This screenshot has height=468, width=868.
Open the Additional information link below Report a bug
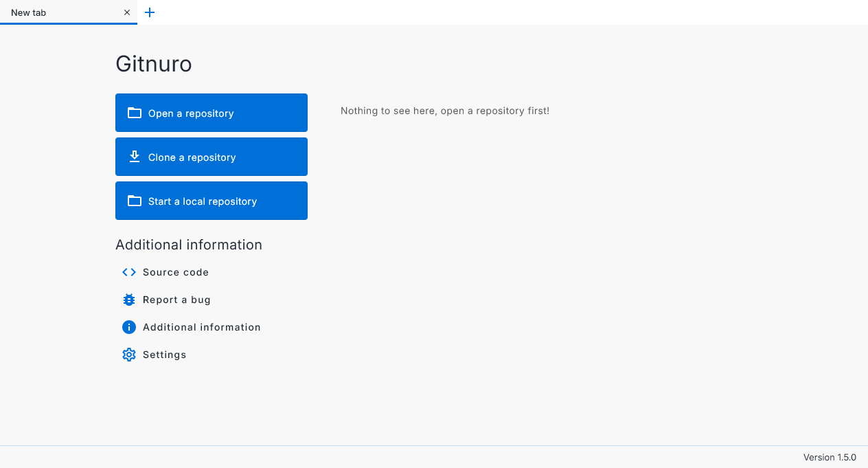(202, 327)
